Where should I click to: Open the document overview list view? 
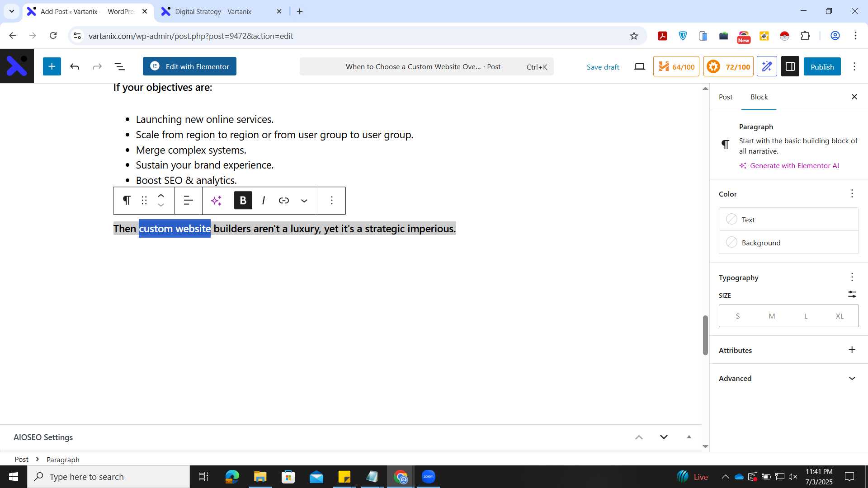coord(120,67)
